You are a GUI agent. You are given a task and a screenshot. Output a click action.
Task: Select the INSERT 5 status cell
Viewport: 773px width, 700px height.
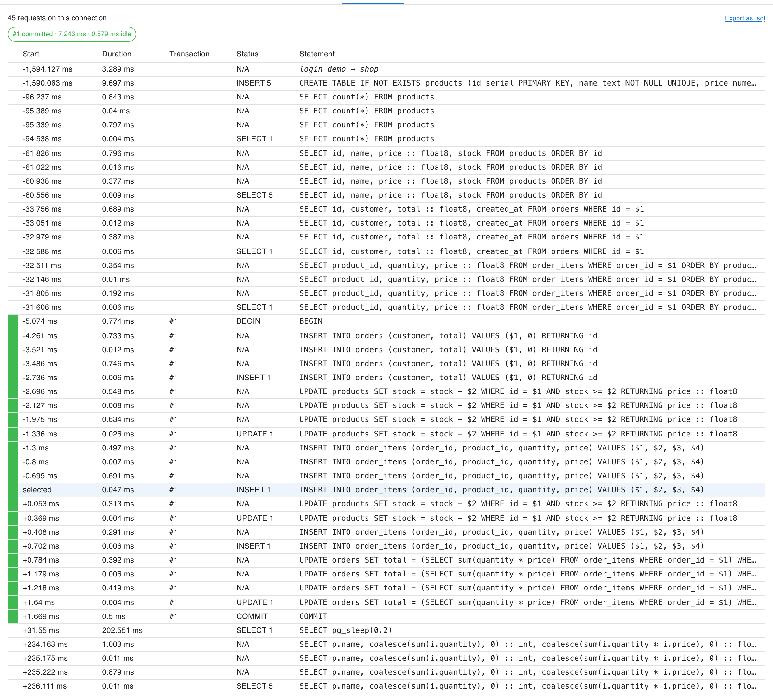point(253,83)
